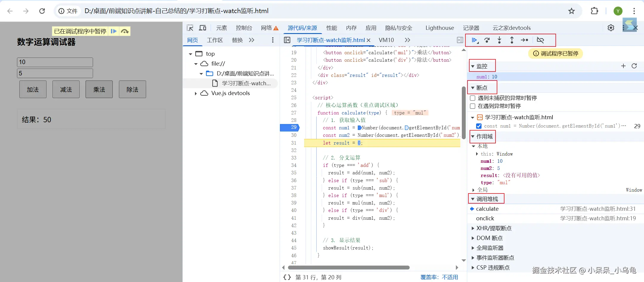Open the VM10 source tab

click(x=386, y=40)
